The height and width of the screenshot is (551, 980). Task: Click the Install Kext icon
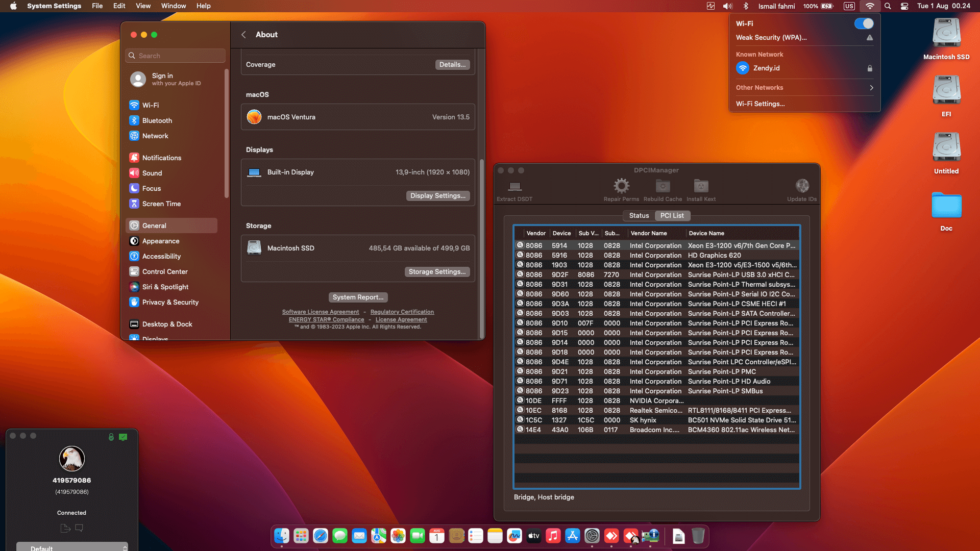(700, 186)
